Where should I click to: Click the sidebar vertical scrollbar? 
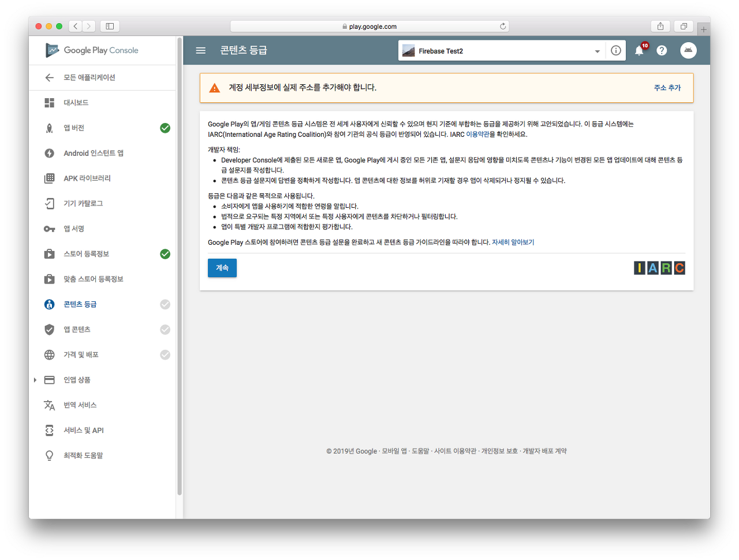[180, 266]
